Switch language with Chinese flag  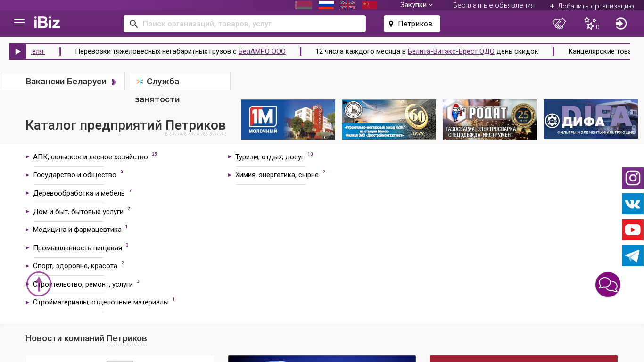pos(370,5)
